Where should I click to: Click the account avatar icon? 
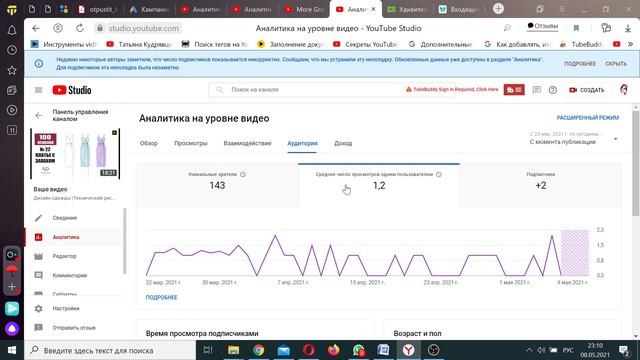pos(624,90)
